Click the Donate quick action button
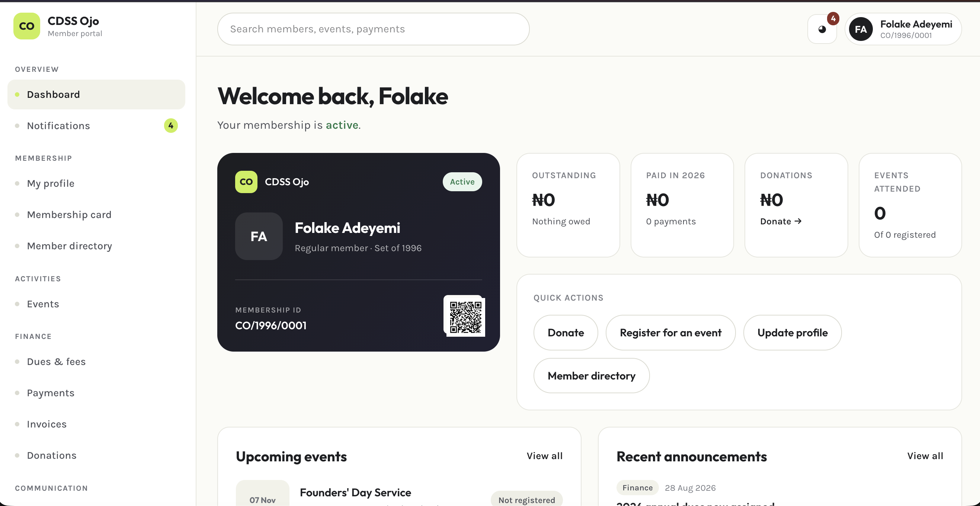980x506 pixels. (x=566, y=333)
